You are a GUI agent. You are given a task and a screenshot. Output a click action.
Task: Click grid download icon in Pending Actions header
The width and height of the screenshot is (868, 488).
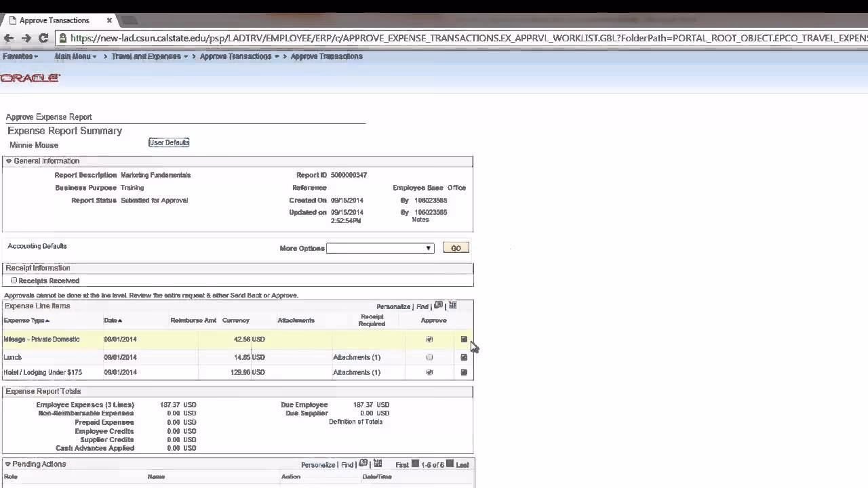(x=378, y=464)
